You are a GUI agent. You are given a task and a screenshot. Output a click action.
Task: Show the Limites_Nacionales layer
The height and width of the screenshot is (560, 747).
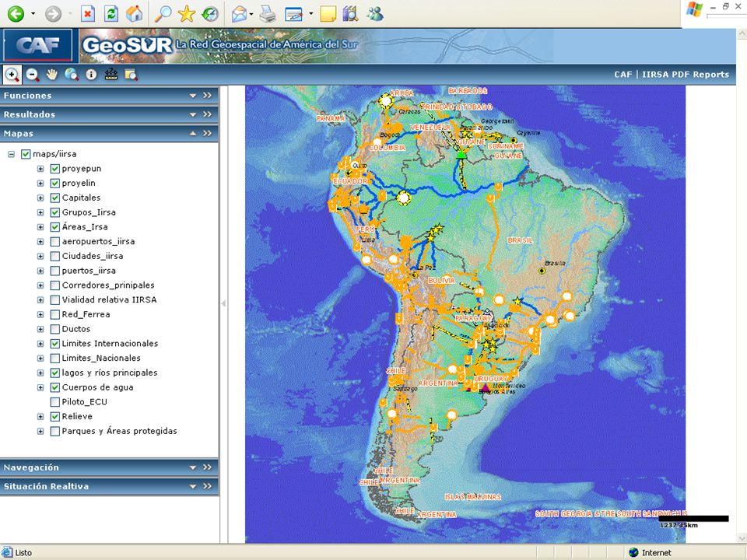pyautogui.click(x=54, y=358)
